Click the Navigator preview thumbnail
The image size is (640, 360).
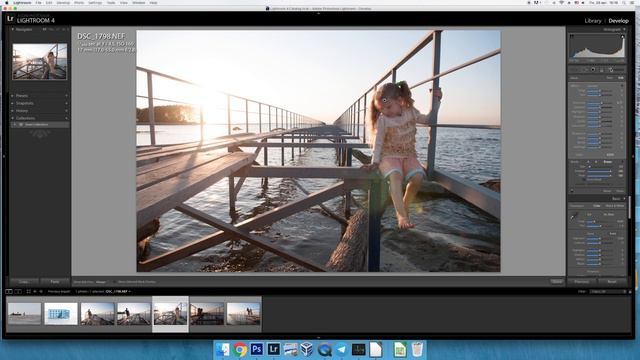(40, 61)
